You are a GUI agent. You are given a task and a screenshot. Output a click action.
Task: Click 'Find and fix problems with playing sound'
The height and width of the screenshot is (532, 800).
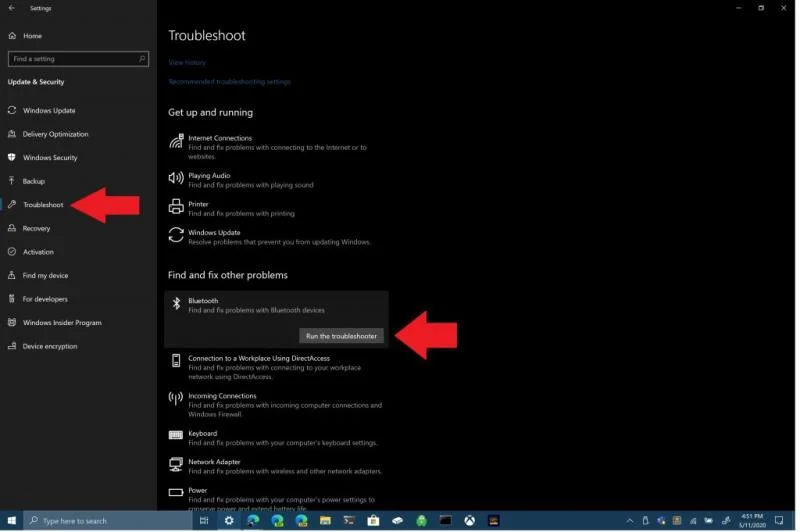pyautogui.click(x=251, y=185)
